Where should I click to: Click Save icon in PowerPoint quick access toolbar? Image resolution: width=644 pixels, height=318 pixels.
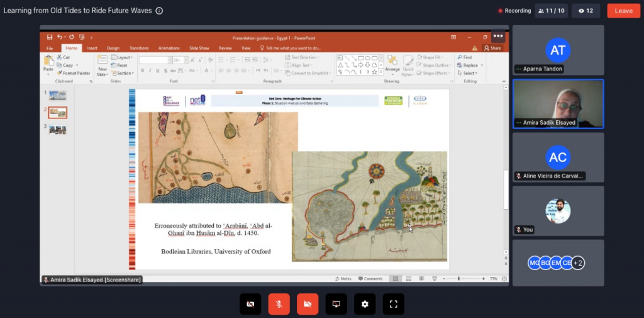50,37
